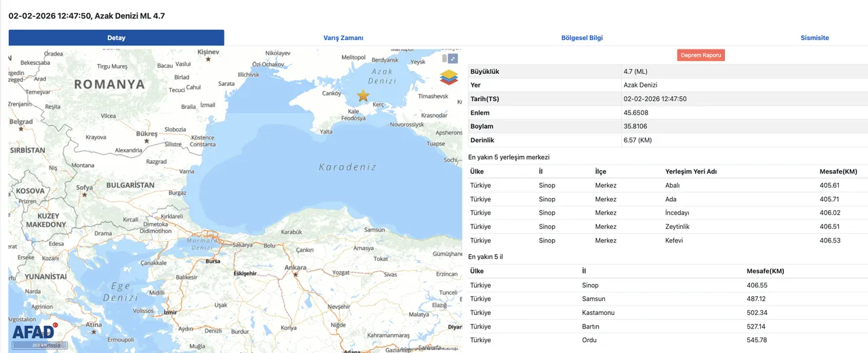Click the Karadeniz label on map

[x=347, y=167]
